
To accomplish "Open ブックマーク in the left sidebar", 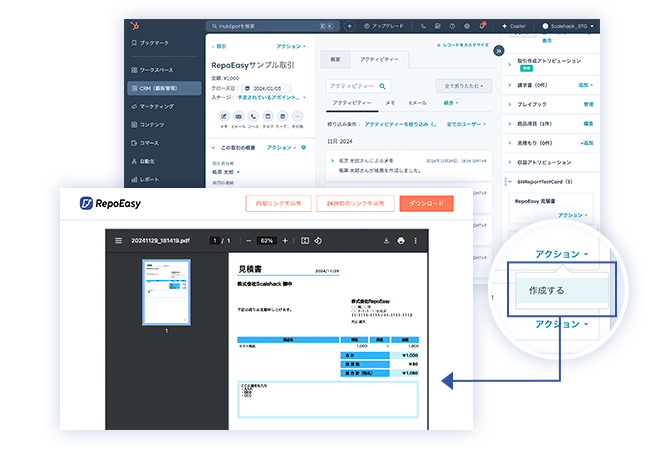I will pyautogui.click(x=150, y=43).
